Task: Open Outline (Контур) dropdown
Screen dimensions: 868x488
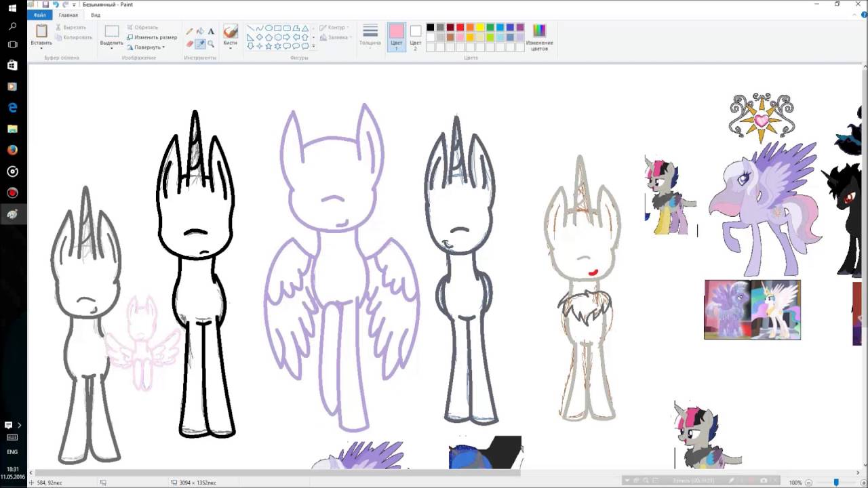Action: pyautogui.click(x=334, y=28)
